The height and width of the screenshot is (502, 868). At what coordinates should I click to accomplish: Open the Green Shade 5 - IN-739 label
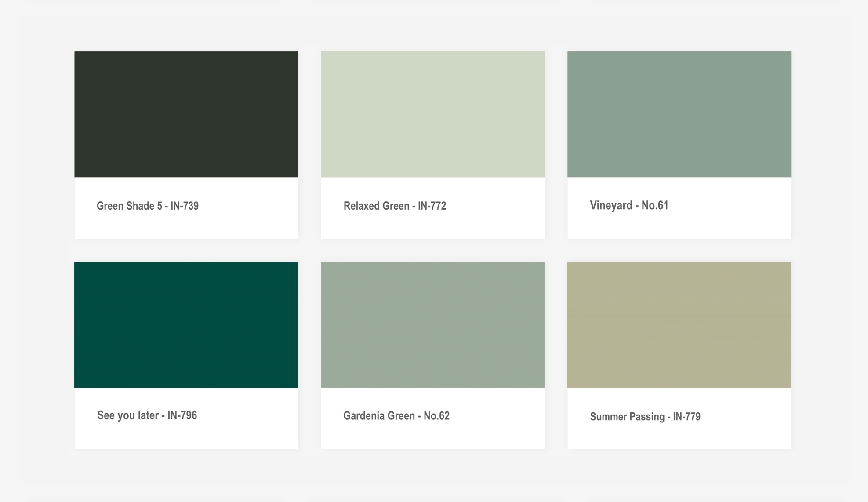pos(147,206)
